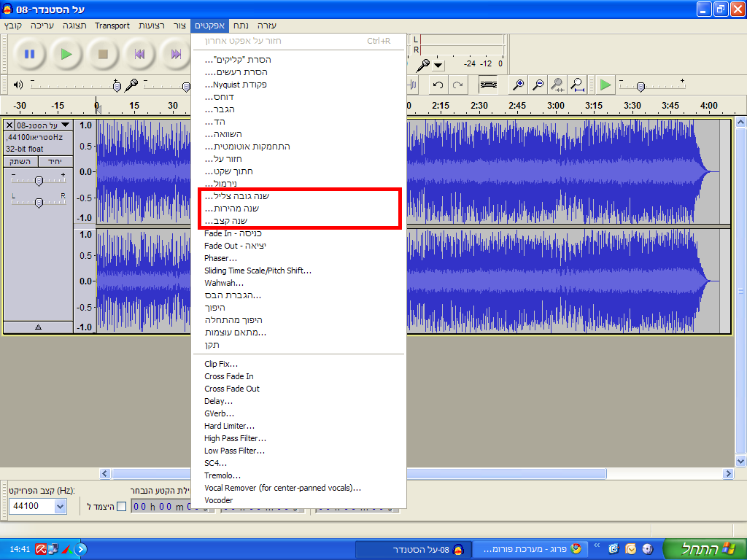Click the Zoom Out magnifier icon

[x=538, y=85]
